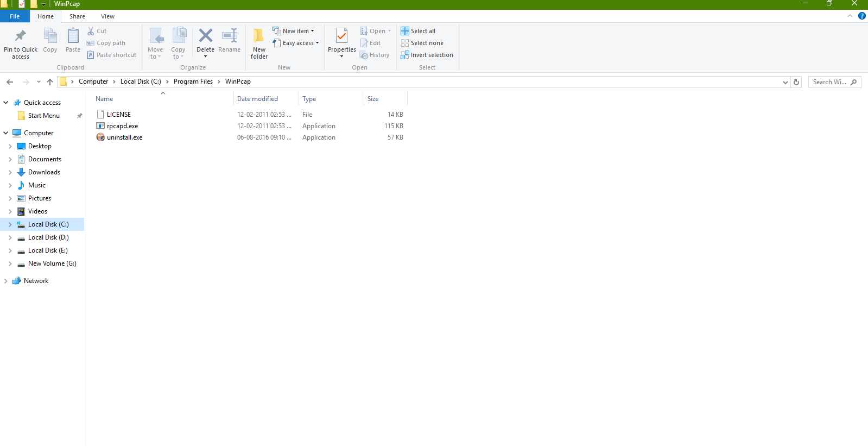Click the Properties checkmark icon
This screenshot has width=868, height=446.
(x=341, y=36)
